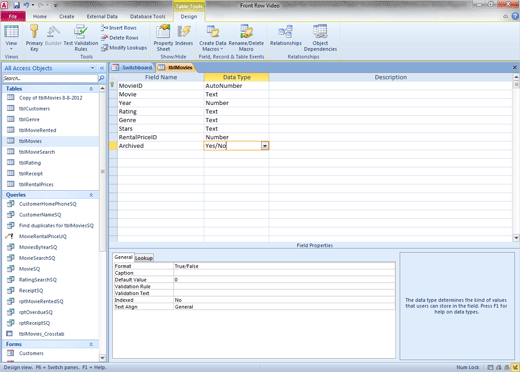This screenshot has width=520, height=372.
Task: Select the tblCustomers table
Action: tap(34, 109)
